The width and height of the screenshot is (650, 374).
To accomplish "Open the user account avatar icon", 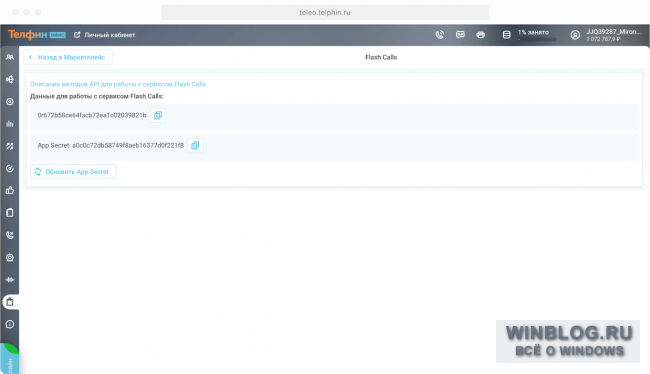I will pyautogui.click(x=575, y=35).
